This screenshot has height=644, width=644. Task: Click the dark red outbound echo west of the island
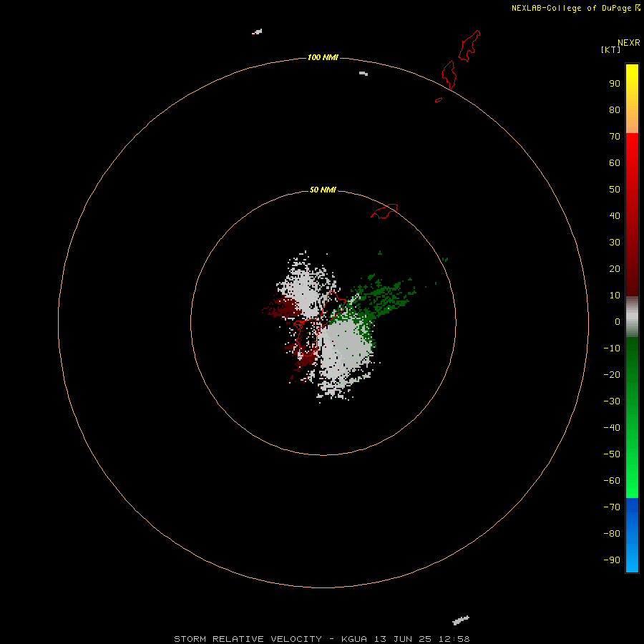pyautogui.click(x=283, y=307)
